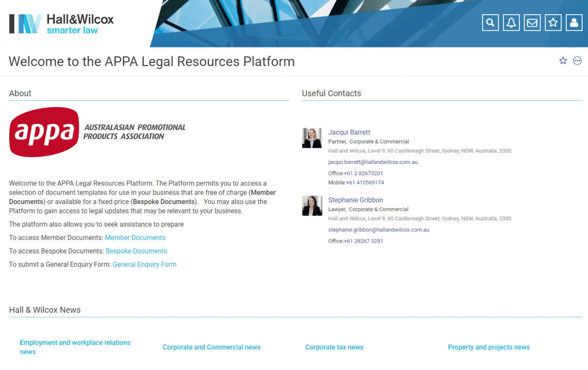
Task: Open Jacqui Barrett's profile photo
Action: click(312, 138)
